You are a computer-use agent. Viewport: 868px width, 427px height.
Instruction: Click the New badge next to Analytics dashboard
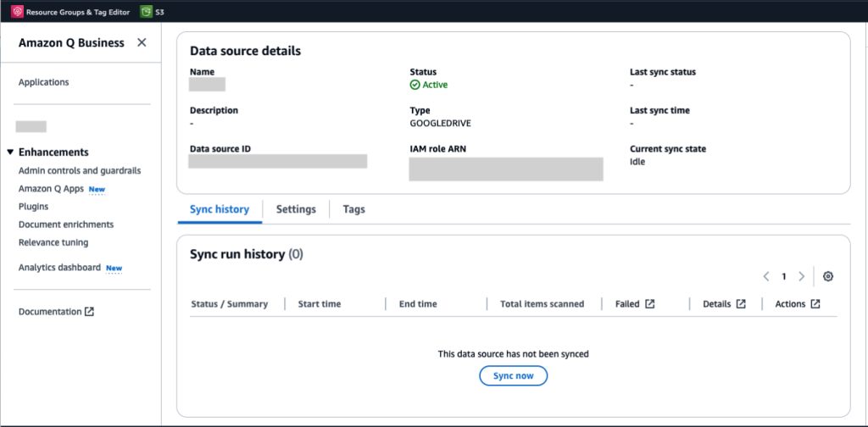[114, 269]
